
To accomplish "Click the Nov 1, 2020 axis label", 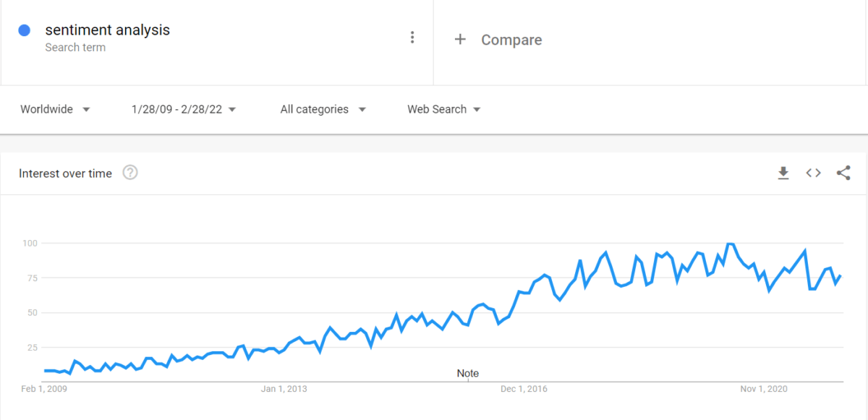I will 762,388.
